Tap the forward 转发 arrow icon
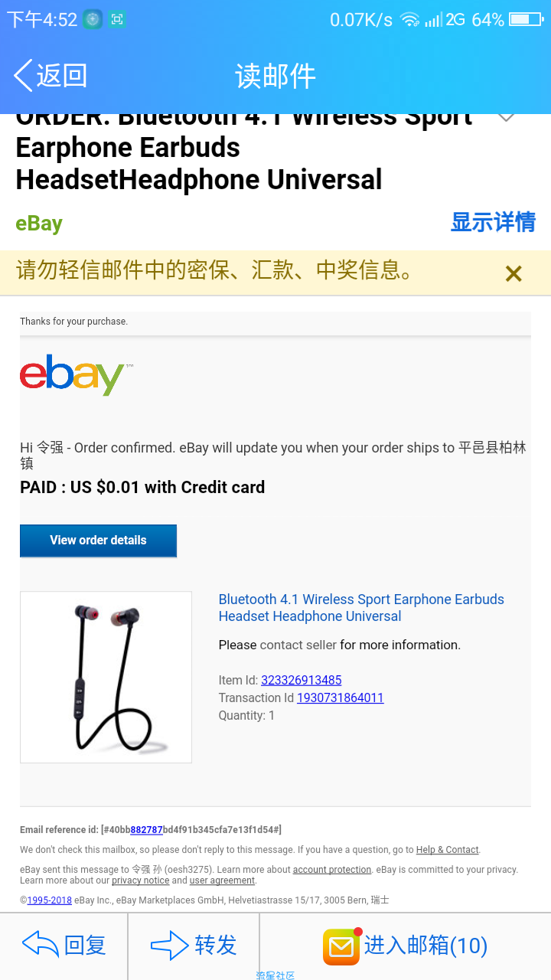The image size is (551, 980). pyautogui.click(x=170, y=945)
